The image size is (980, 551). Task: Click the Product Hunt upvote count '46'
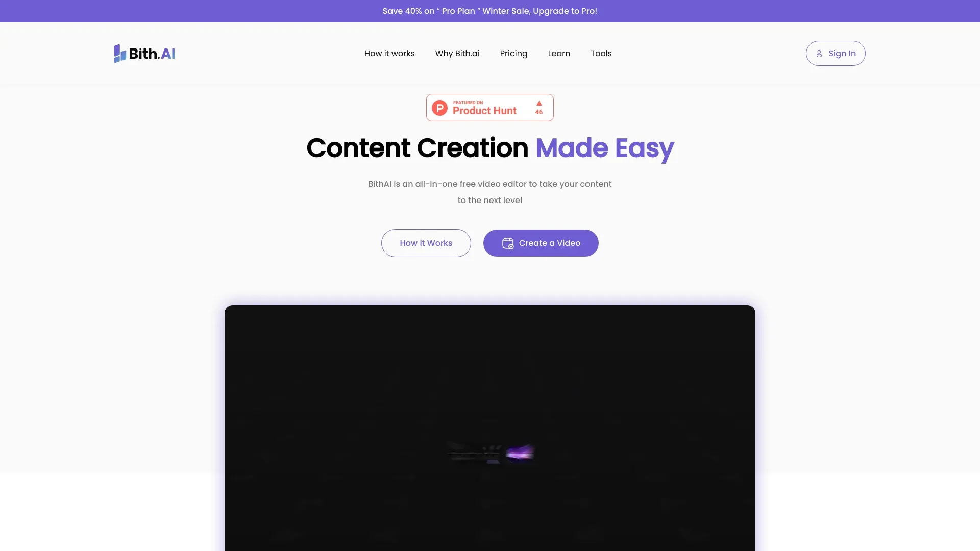538,112
